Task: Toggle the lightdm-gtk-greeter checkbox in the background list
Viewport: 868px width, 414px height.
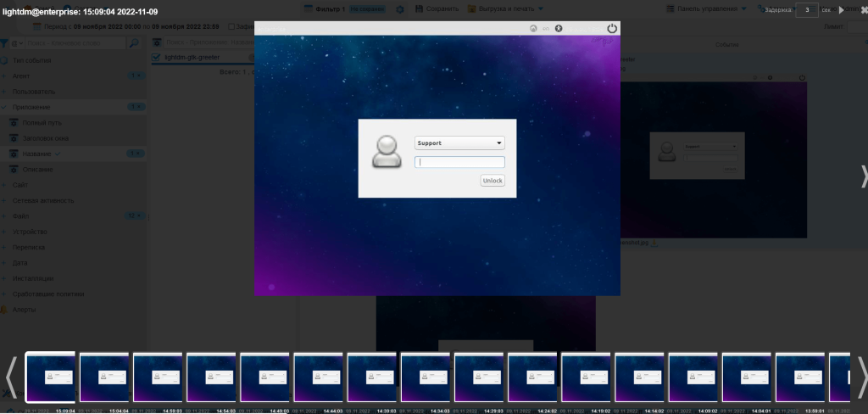Action: (x=156, y=57)
